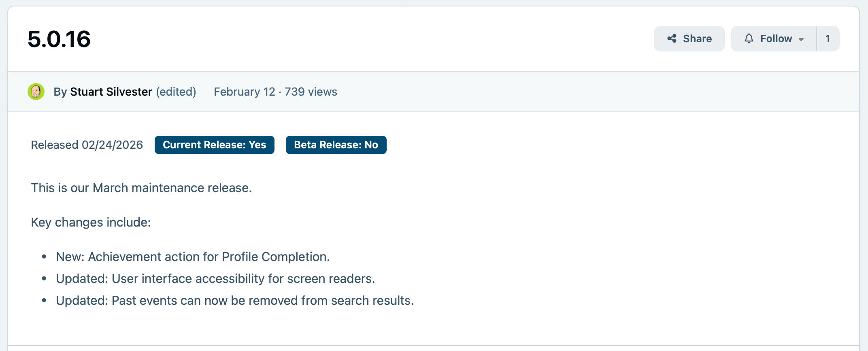Click the share nodes icon
This screenshot has height=351, width=868.
[x=672, y=39]
